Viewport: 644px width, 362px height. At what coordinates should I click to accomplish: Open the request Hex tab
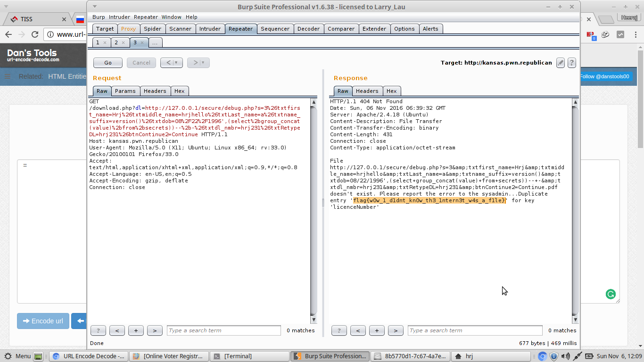pyautogui.click(x=179, y=91)
